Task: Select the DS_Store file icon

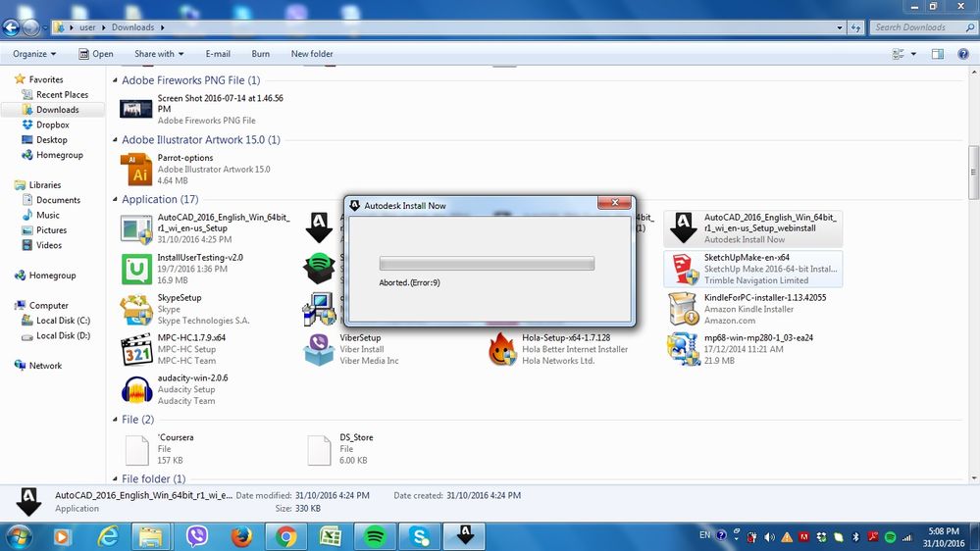Action: click(x=319, y=450)
